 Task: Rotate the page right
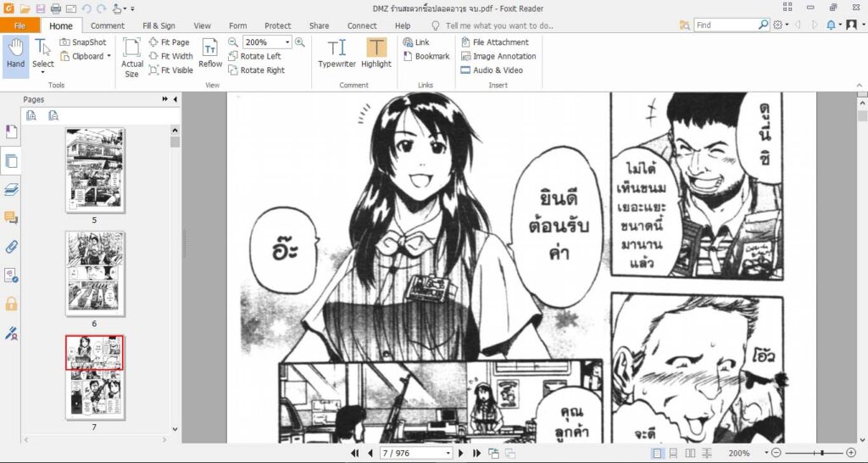[x=257, y=70]
